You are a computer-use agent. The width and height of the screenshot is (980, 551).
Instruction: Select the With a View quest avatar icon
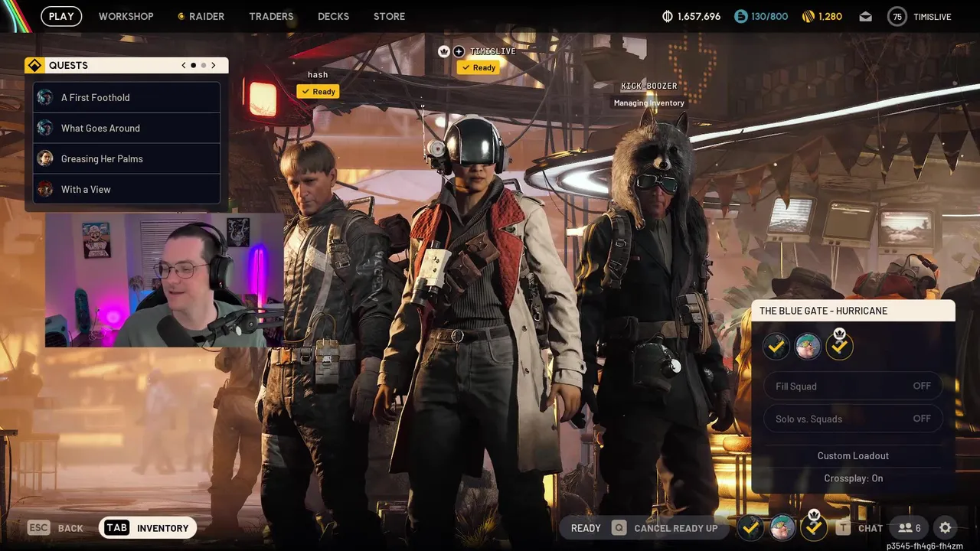point(45,189)
